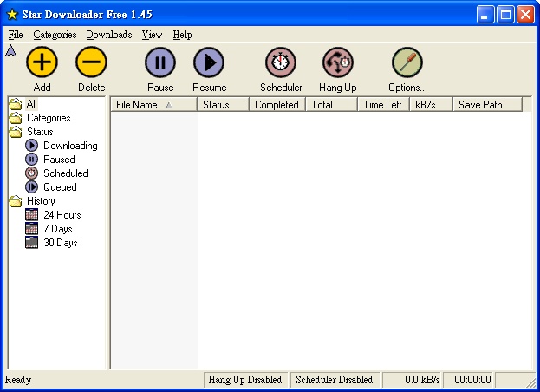The image size is (540, 392).
Task: Open the Help menu
Action: click(182, 35)
